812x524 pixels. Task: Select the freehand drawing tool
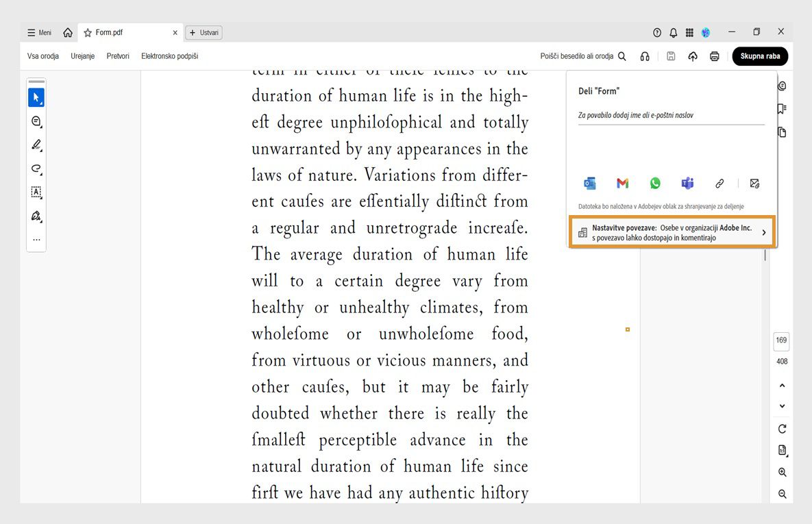click(x=36, y=169)
